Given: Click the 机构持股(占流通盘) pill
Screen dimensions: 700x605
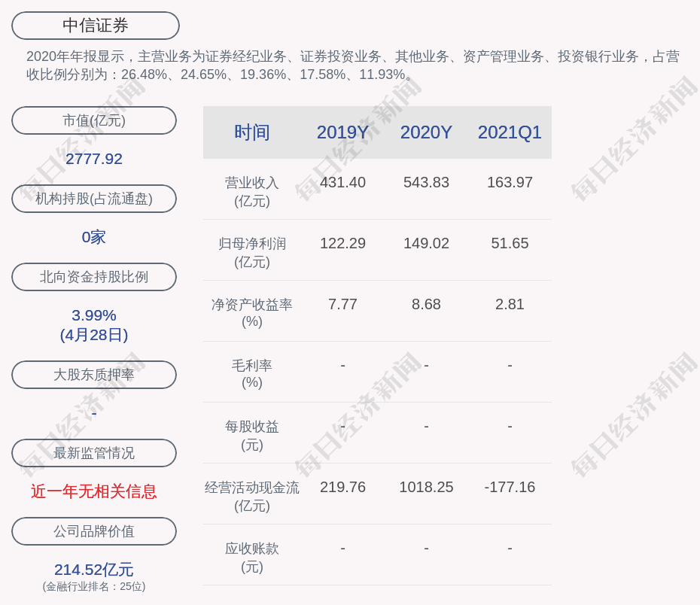Looking at the screenshot, I should click(x=94, y=198).
